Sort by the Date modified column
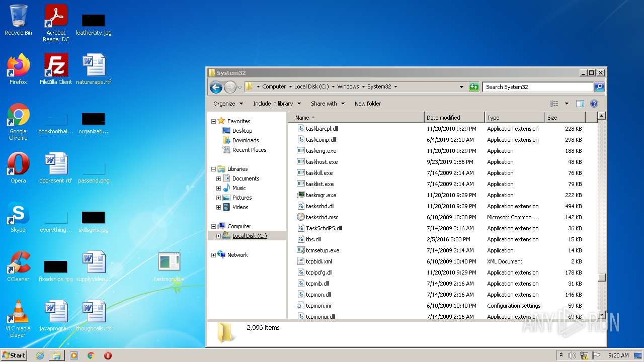644x362 pixels. (x=455, y=118)
